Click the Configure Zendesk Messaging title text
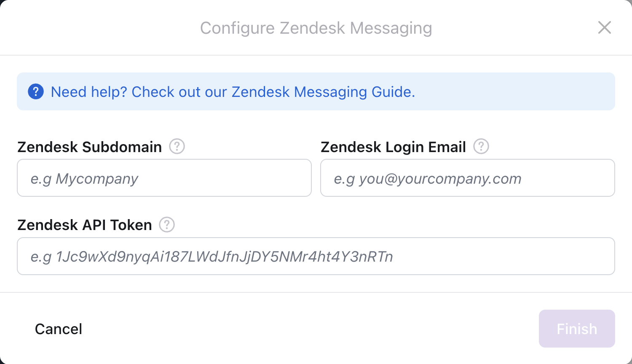 [316, 28]
